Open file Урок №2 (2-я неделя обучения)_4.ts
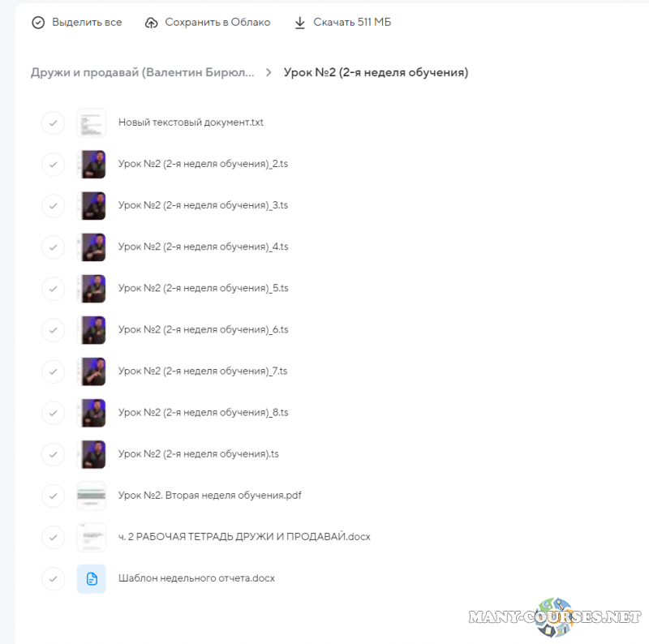 point(204,247)
